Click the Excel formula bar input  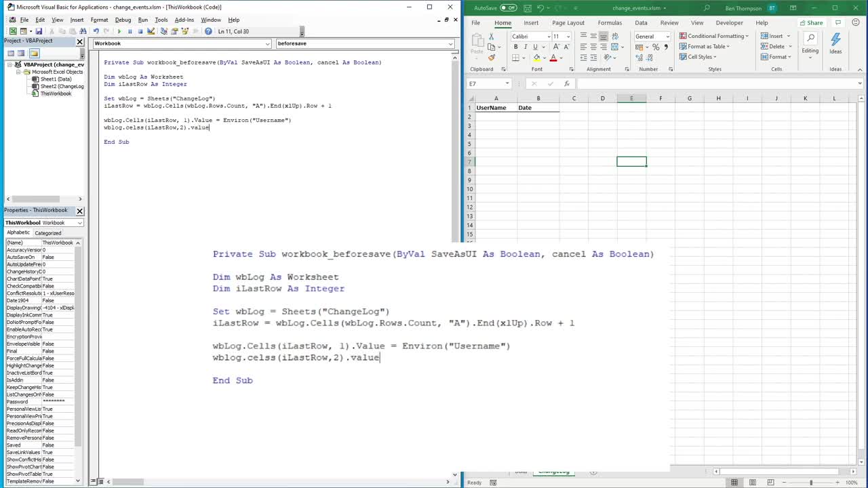719,83
